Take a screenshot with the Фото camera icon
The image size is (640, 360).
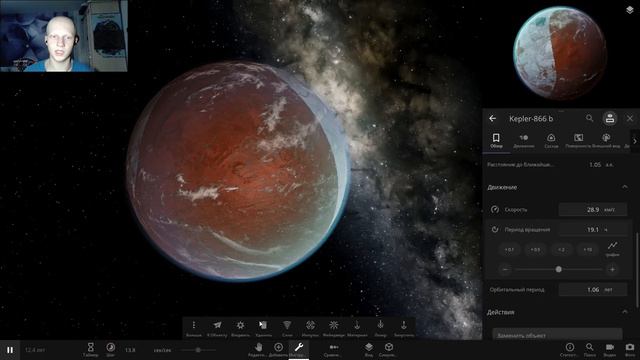630,349
